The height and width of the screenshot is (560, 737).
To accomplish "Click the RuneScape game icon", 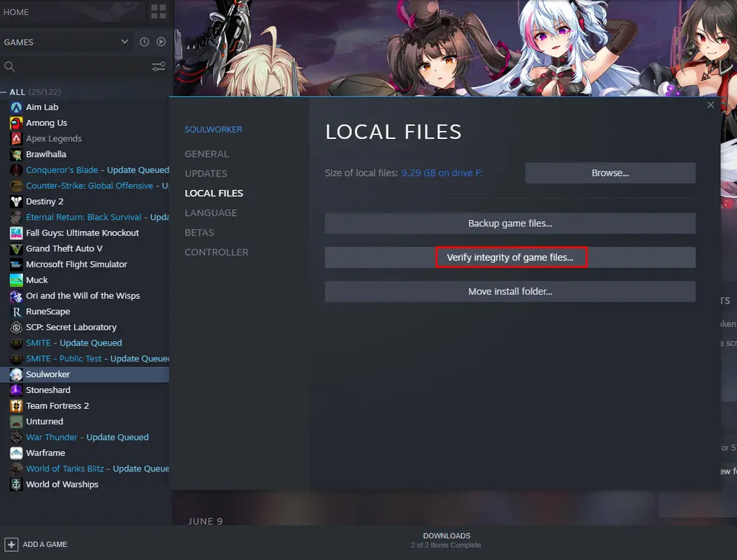I will (x=16, y=312).
